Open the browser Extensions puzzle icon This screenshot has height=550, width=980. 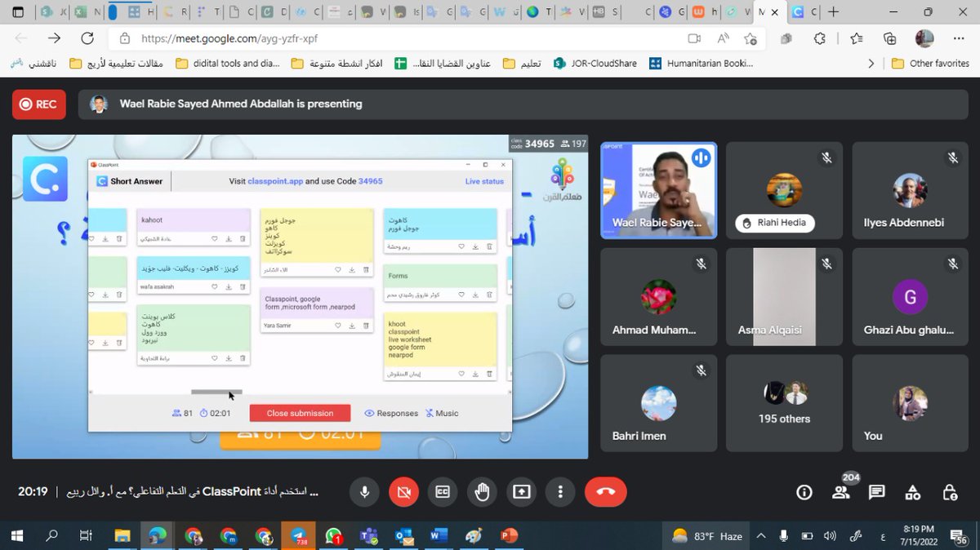click(x=820, y=38)
